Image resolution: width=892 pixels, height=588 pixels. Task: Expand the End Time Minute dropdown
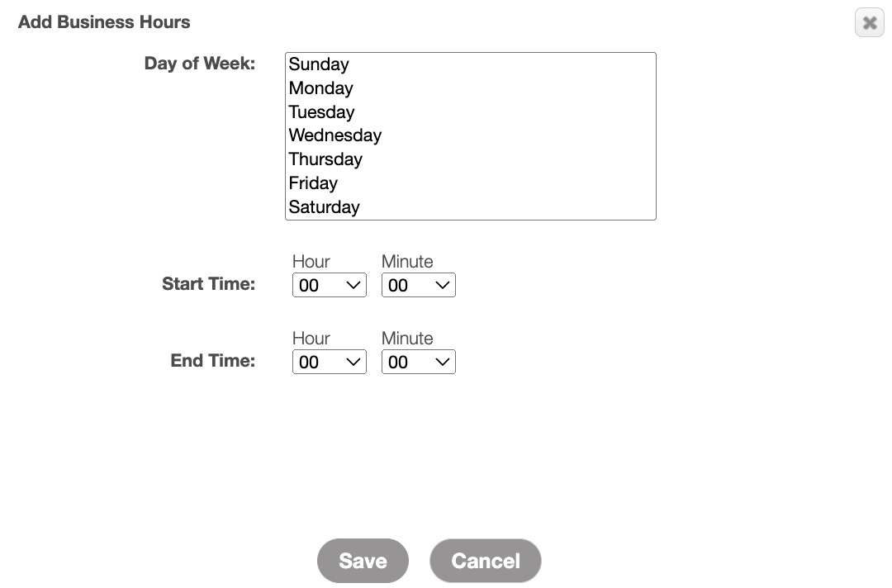pyautogui.click(x=418, y=363)
